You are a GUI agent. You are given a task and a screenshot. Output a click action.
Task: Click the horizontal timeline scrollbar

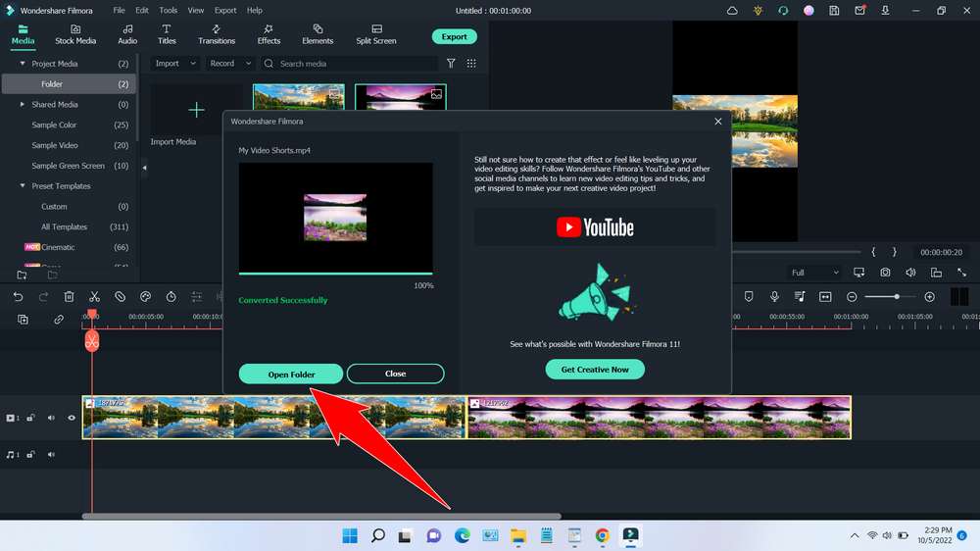pyautogui.click(x=321, y=517)
